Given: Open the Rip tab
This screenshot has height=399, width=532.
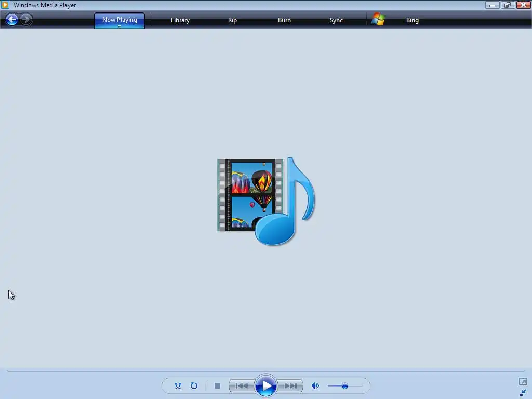Looking at the screenshot, I should (x=232, y=20).
